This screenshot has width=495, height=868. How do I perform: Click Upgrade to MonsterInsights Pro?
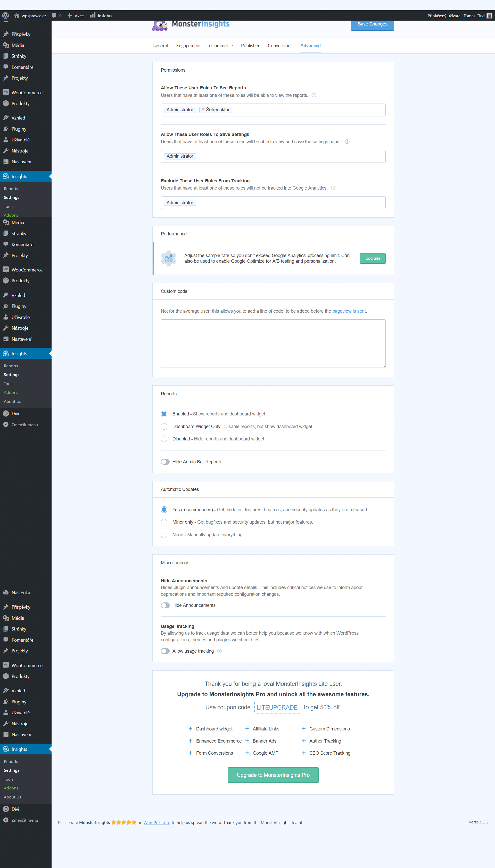[x=273, y=775]
